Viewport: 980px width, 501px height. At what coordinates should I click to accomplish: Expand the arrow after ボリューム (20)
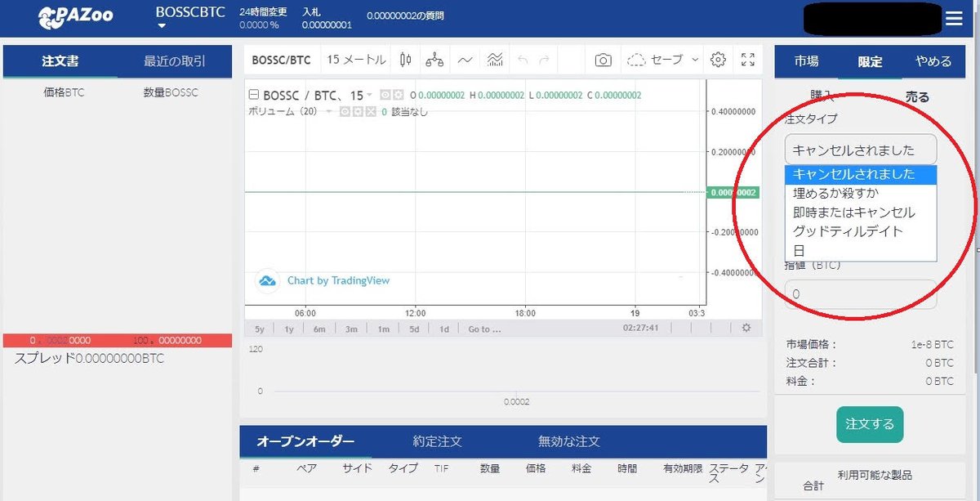point(330,111)
